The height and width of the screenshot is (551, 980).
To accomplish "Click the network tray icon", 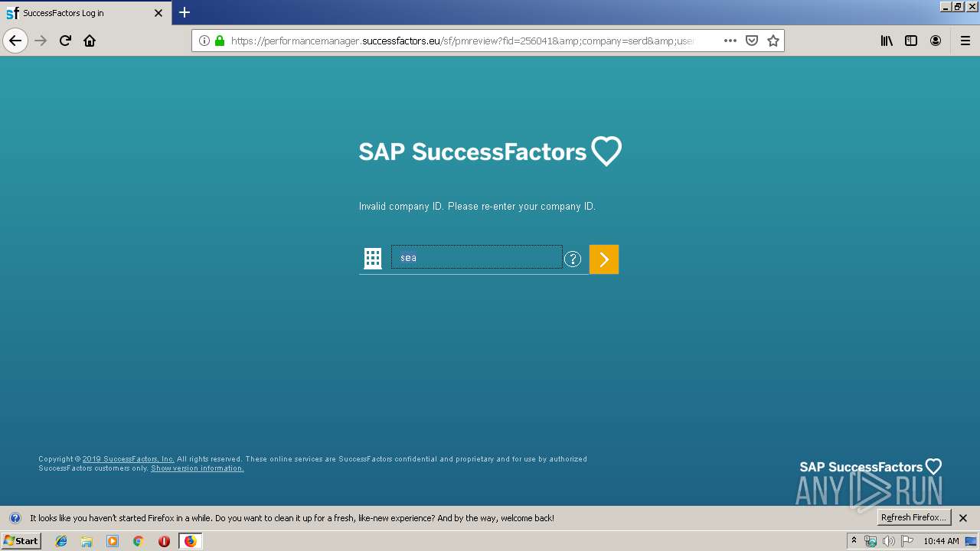I will (x=871, y=541).
